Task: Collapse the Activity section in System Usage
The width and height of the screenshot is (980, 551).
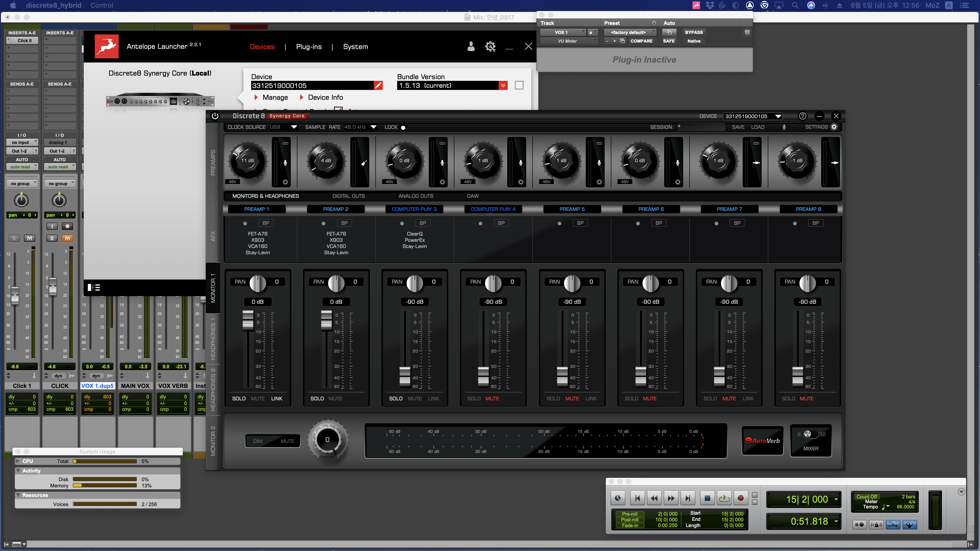Action: 18,471
